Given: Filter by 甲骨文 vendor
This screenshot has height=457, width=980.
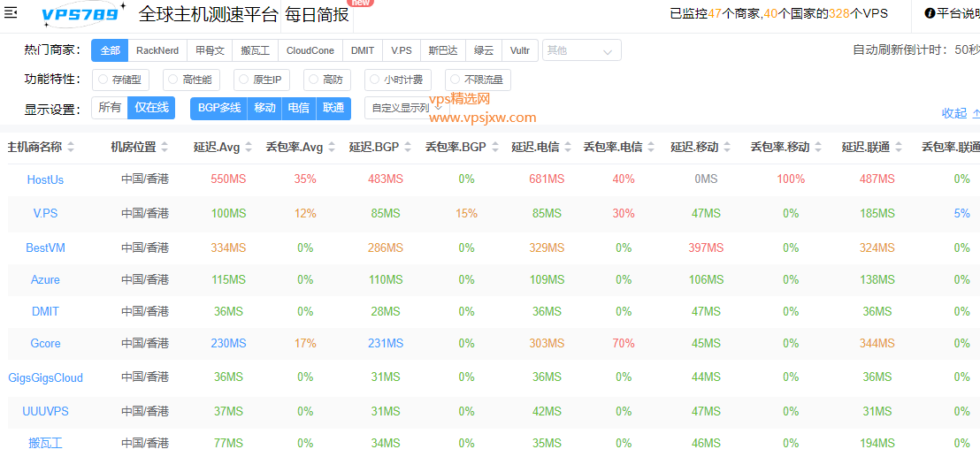Looking at the screenshot, I should [210, 50].
